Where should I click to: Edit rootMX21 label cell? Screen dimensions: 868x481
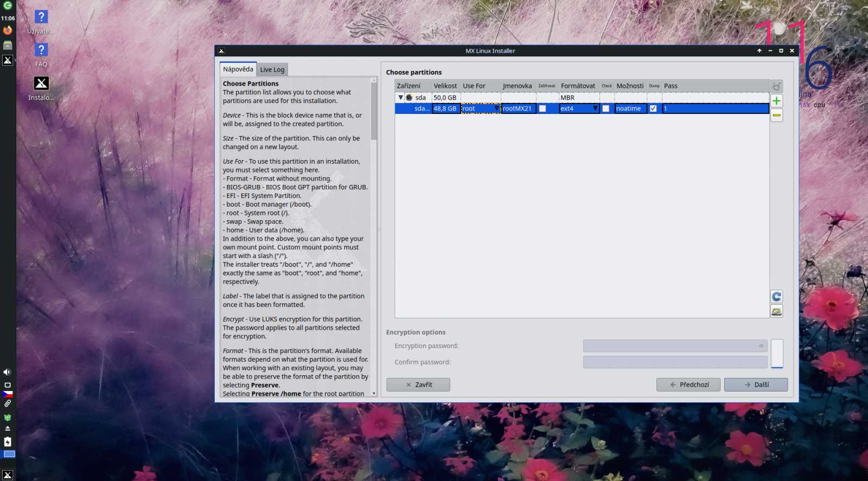pos(519,108)
